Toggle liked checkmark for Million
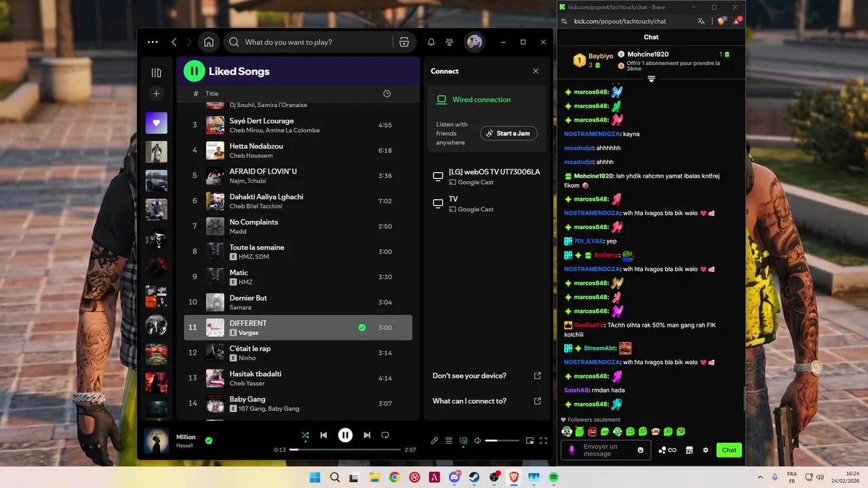This screenshot has width=868, height=488. point(209,441)
